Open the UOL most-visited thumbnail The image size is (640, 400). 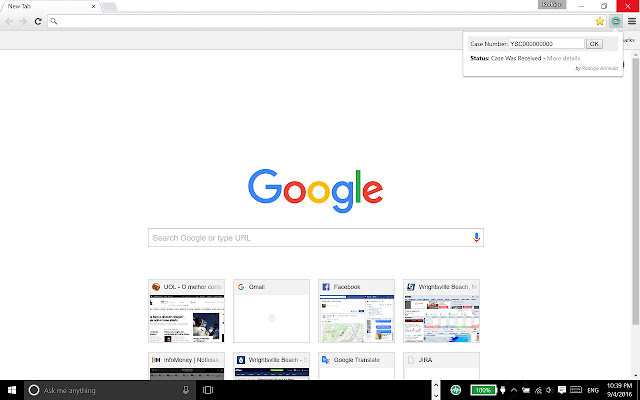(186, 311)
